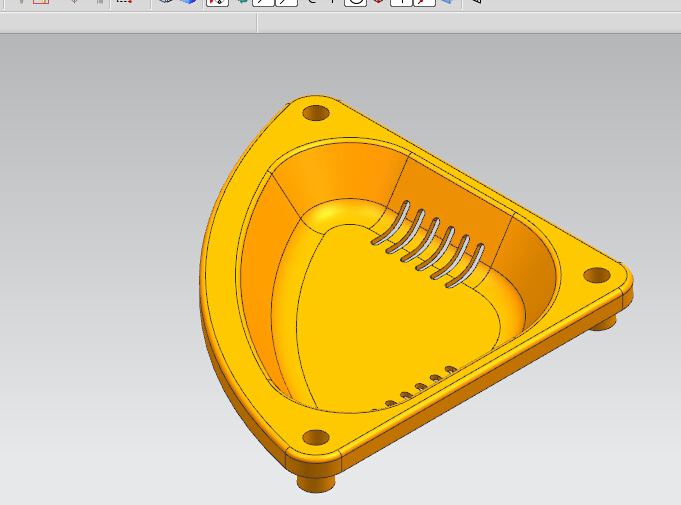Click the outlined triangle icon at toolbar end
Viewport: 681px width, 505px height.
click(x=476, y=3)
